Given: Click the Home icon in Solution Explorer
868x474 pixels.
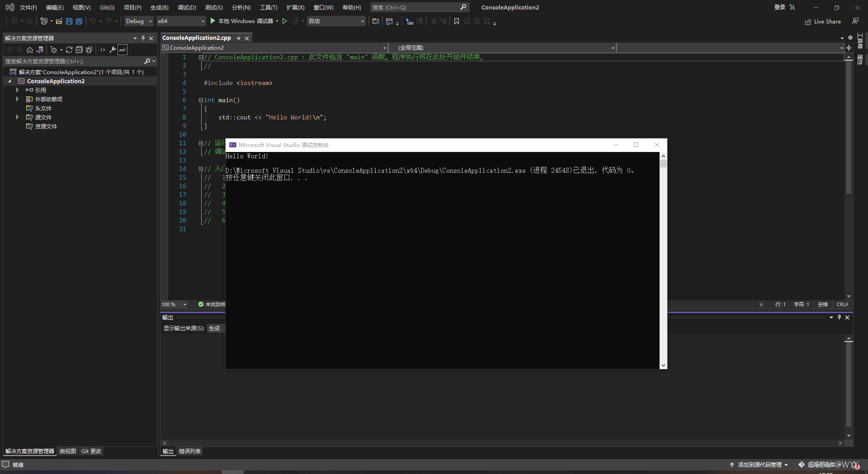Looking at the screenshot, I should (30, 50).
